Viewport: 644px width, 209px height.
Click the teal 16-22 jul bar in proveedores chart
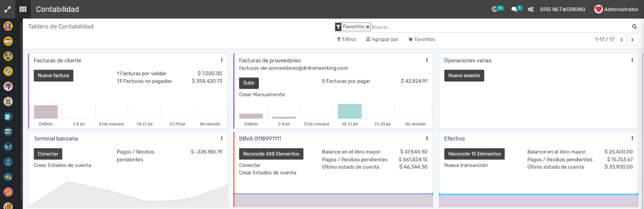pyautogui.click(x=350, y=111)
